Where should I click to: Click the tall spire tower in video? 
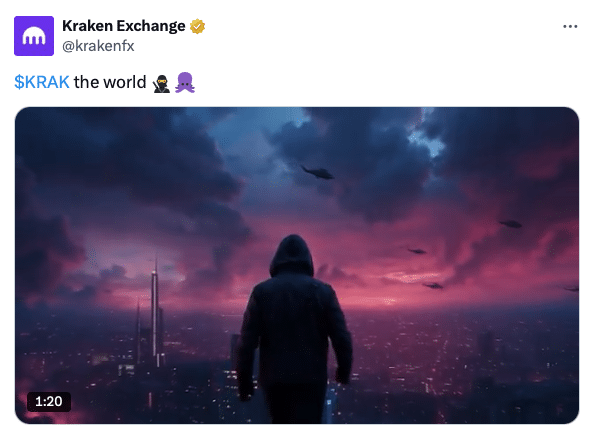155,310
